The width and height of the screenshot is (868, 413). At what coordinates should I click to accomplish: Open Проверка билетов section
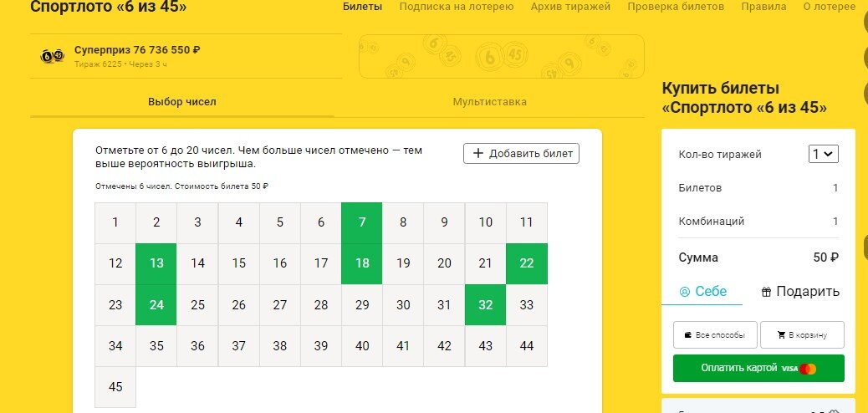[676, 7]
